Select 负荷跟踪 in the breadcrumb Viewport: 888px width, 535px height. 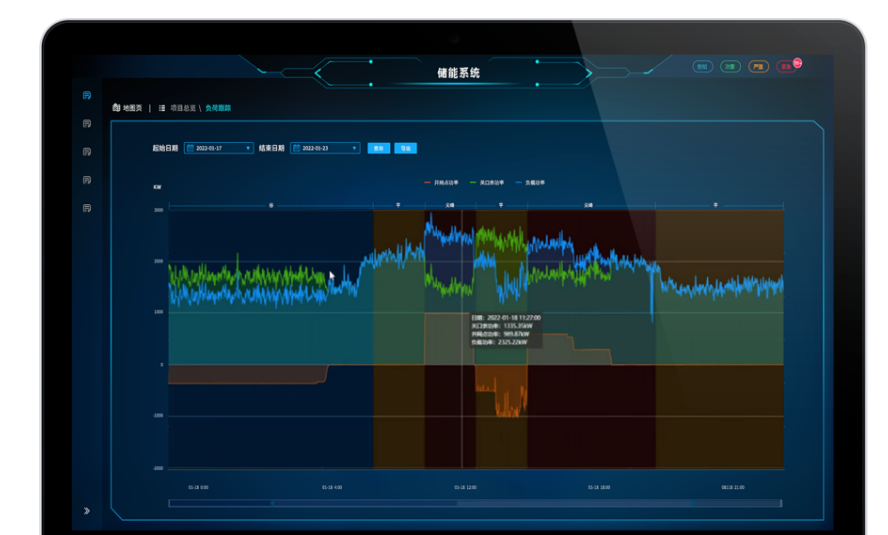217,107
